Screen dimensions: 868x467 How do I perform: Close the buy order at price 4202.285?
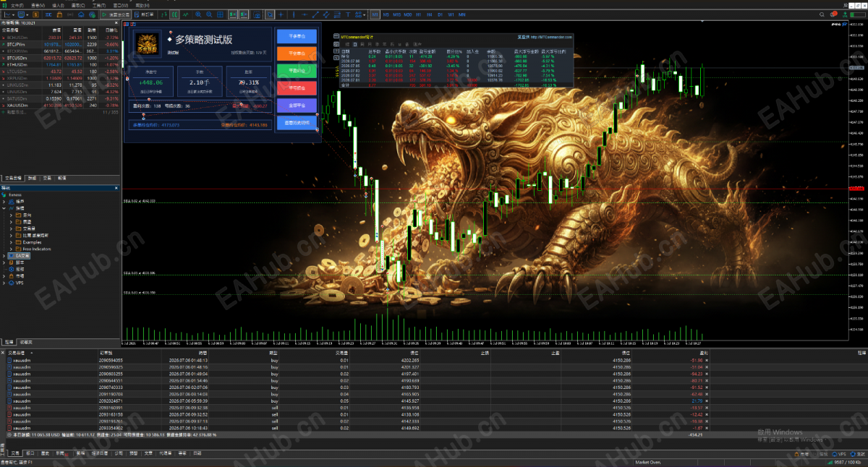coord(707,359)
